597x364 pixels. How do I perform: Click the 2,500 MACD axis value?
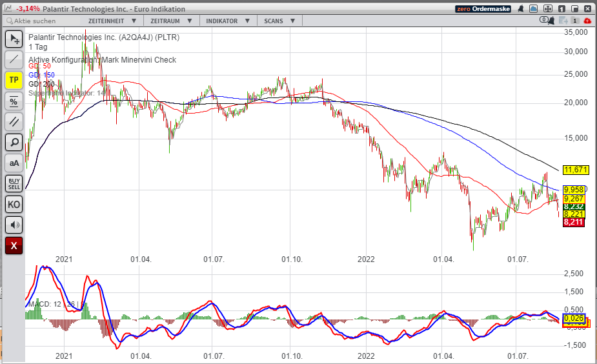click(574, 274)
